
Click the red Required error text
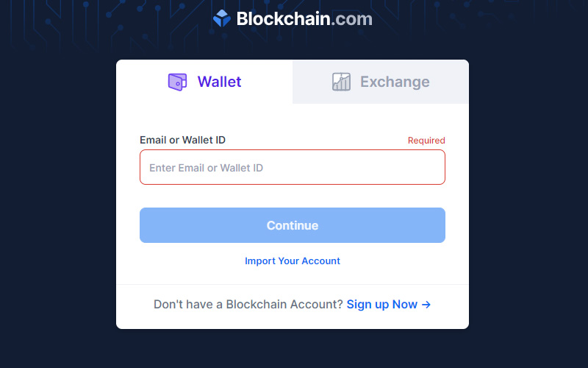(426, 141)
